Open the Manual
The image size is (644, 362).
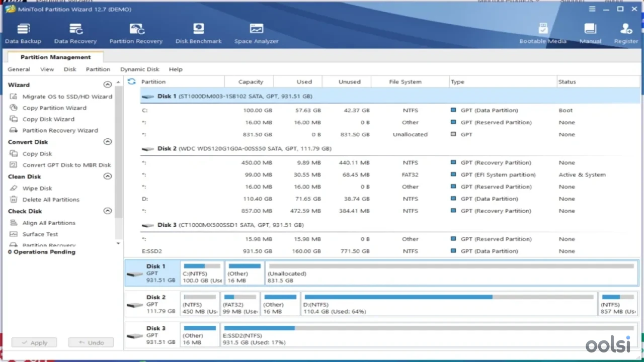tap(590, 34)
